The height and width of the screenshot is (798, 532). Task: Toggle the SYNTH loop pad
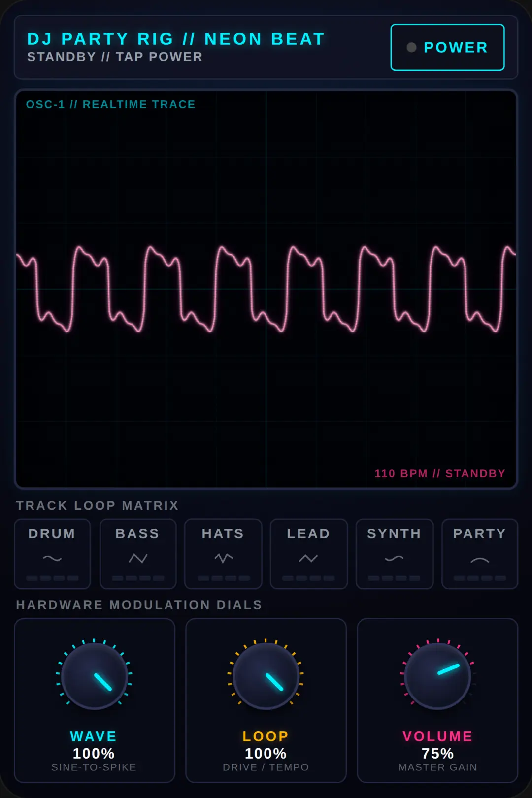(x=395, y=554)
